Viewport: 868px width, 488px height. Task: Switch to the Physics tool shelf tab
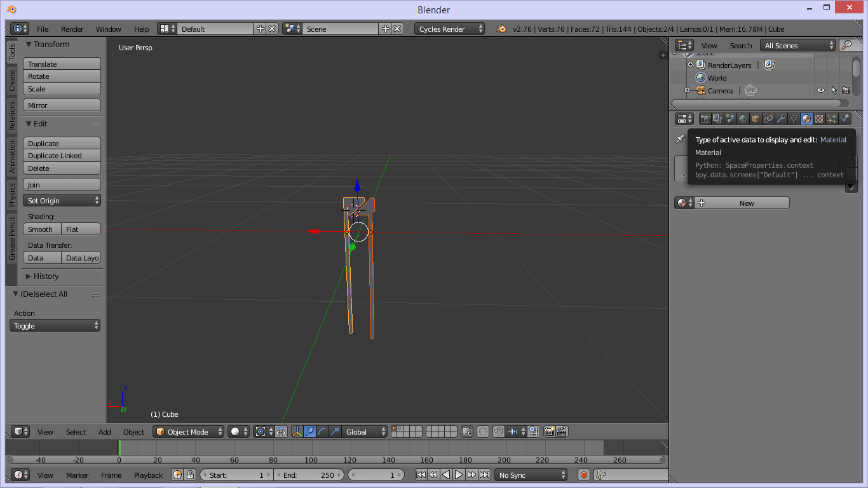tap(11, 195)
